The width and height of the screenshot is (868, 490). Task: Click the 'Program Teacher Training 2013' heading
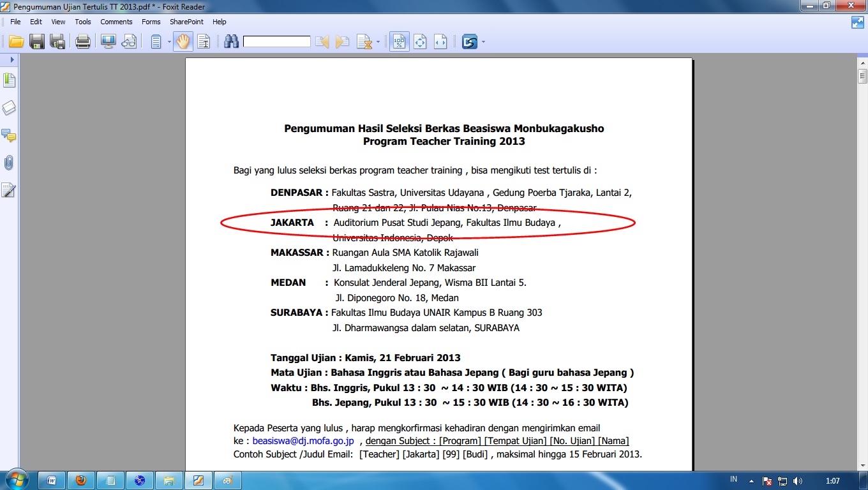tap(444, 142)
